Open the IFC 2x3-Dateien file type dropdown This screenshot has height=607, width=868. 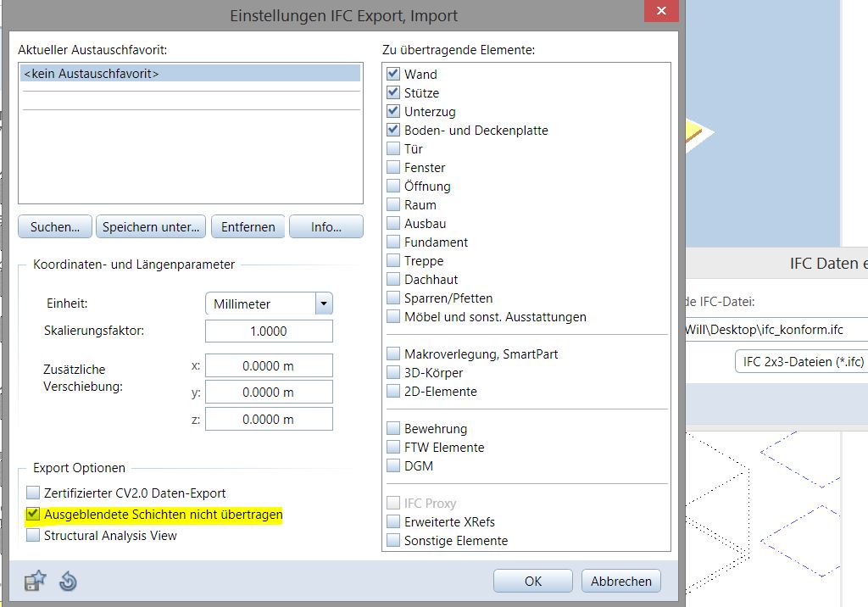tap(800, 362)
